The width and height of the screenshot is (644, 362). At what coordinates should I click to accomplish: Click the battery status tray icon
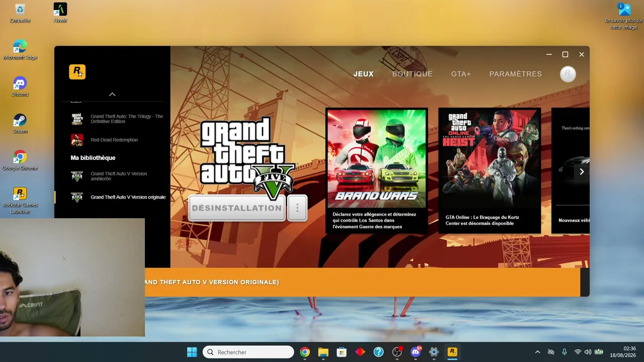(x=599, y=352)
